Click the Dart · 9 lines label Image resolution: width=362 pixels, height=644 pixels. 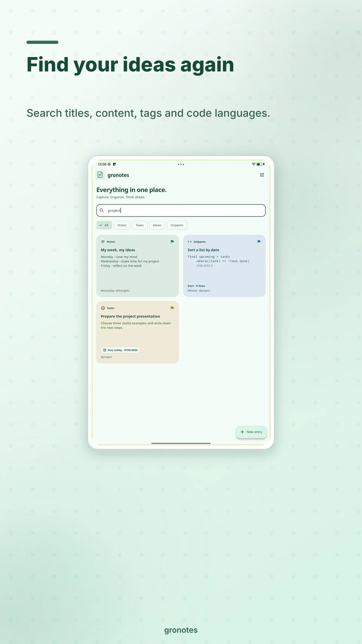pos(196,286)
